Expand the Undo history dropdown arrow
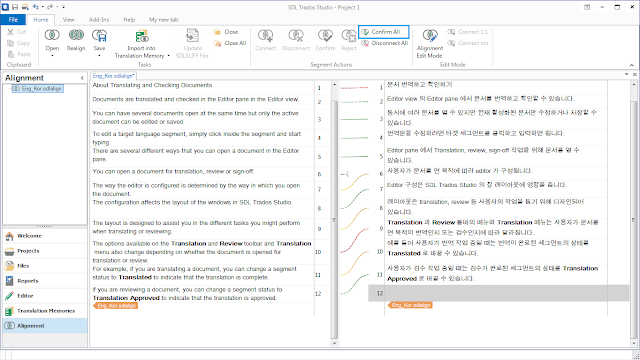This screenshot has height=360, width=640. (x=42, y=7)
